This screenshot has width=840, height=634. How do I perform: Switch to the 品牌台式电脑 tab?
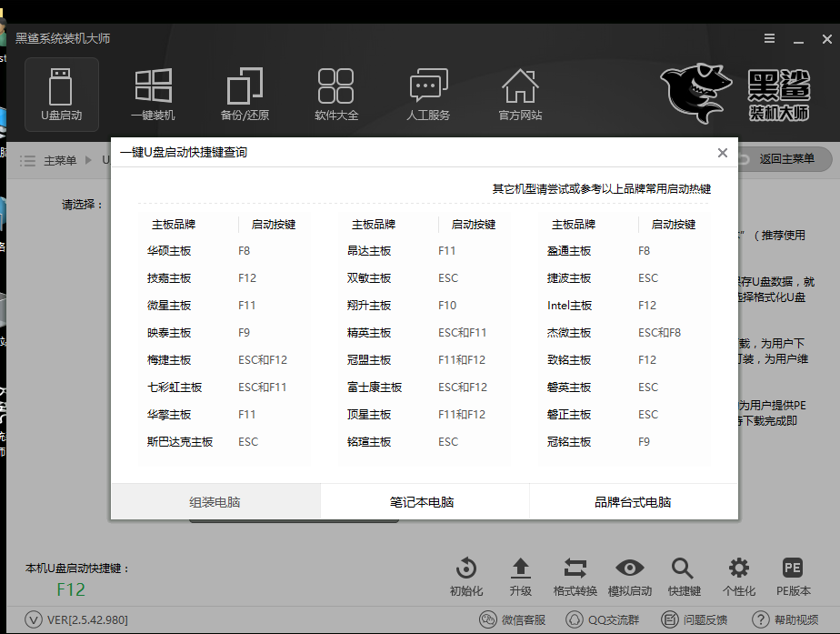[633, 501]
